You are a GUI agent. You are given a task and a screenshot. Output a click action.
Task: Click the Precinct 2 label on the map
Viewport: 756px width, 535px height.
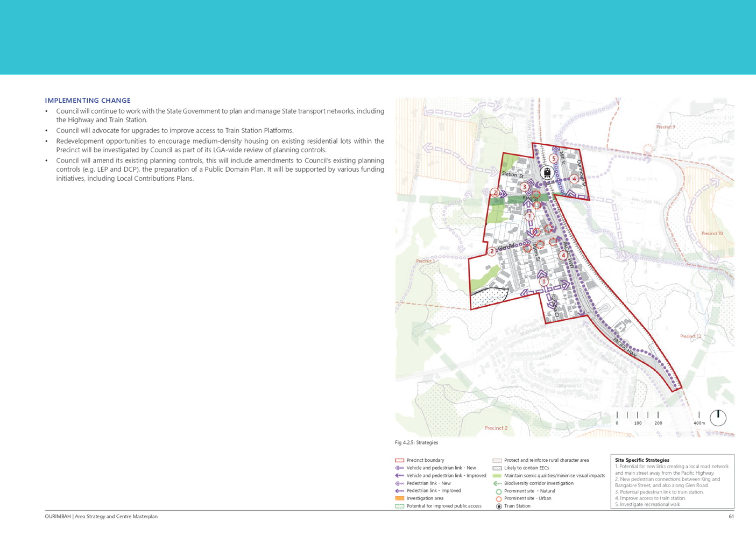pyautogui.click(x=496, y=428)
